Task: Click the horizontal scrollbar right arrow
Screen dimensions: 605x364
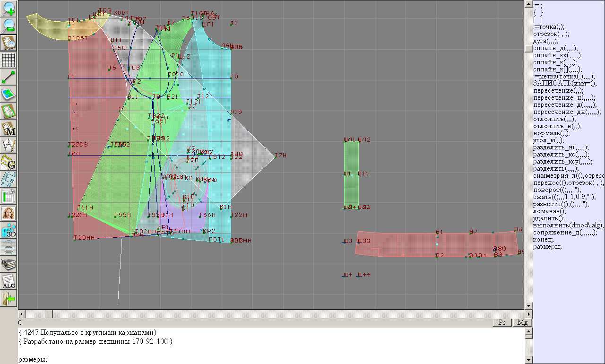Action: coord(528,314)
